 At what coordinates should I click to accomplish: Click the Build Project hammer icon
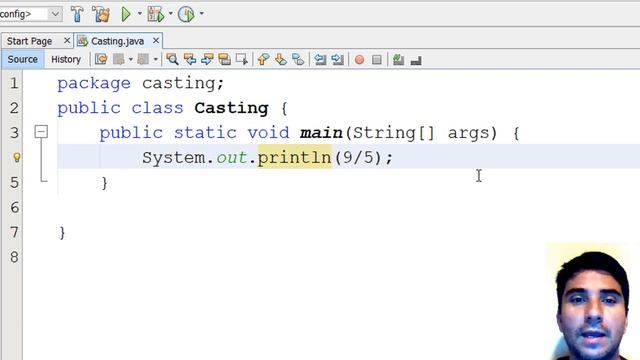tap(77, 14)
